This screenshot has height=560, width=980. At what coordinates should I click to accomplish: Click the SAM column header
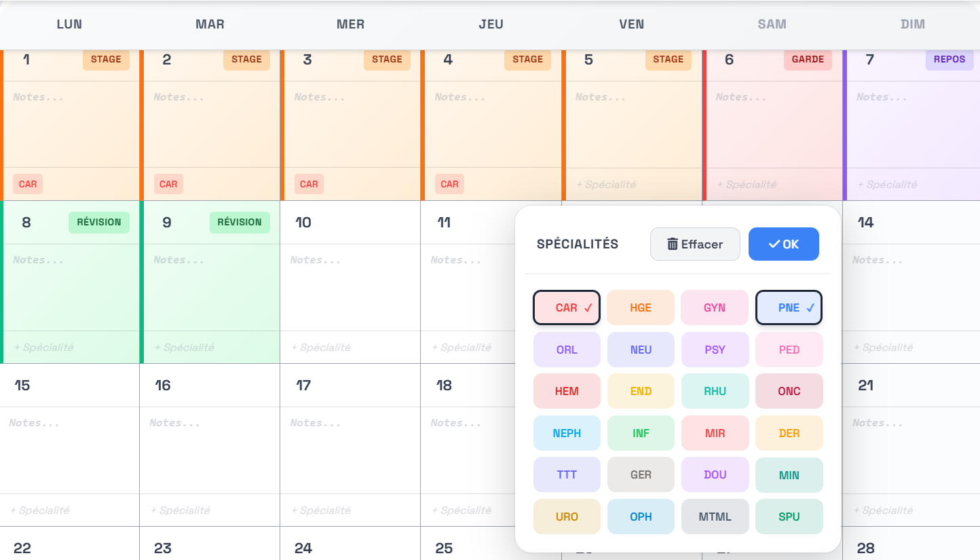(x=772, y=24)
